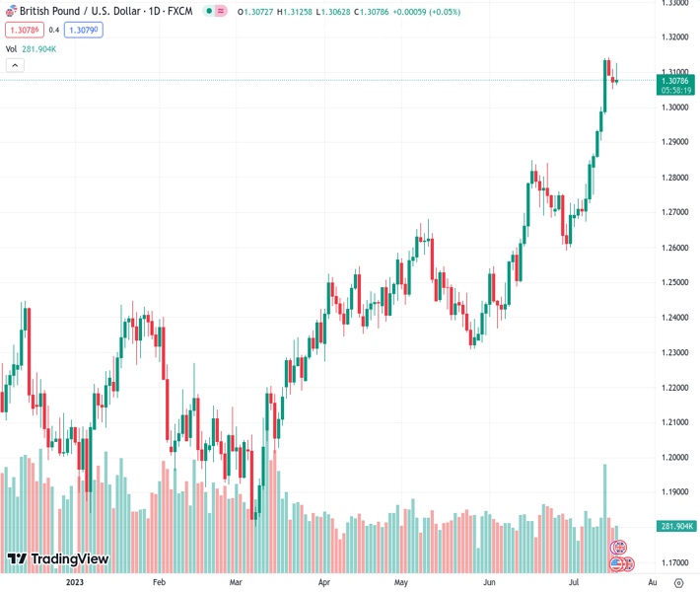Viewport: 700px width, 592px height.
Task: Click the GBP/USD flag symbol logo
Action: pyautogui.click(x=11, y=11)
